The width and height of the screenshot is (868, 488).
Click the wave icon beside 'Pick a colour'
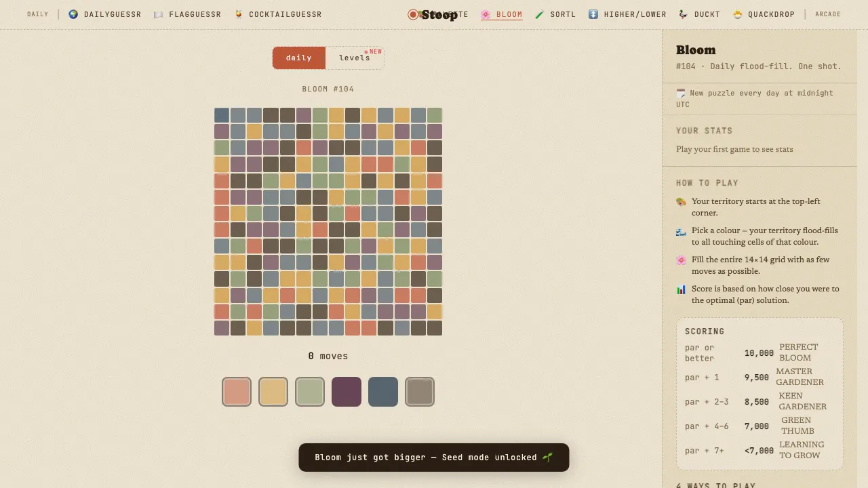pyautogui.click(x=681, y=231)
